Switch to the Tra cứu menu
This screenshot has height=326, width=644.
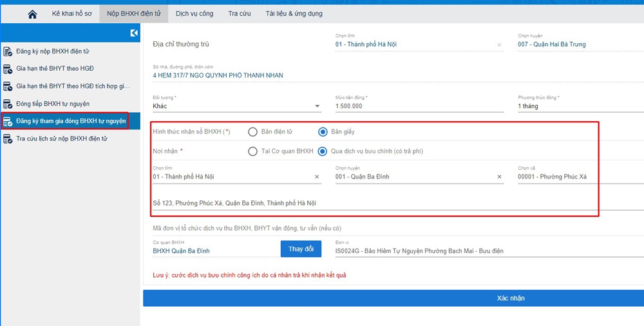(241, 14)
